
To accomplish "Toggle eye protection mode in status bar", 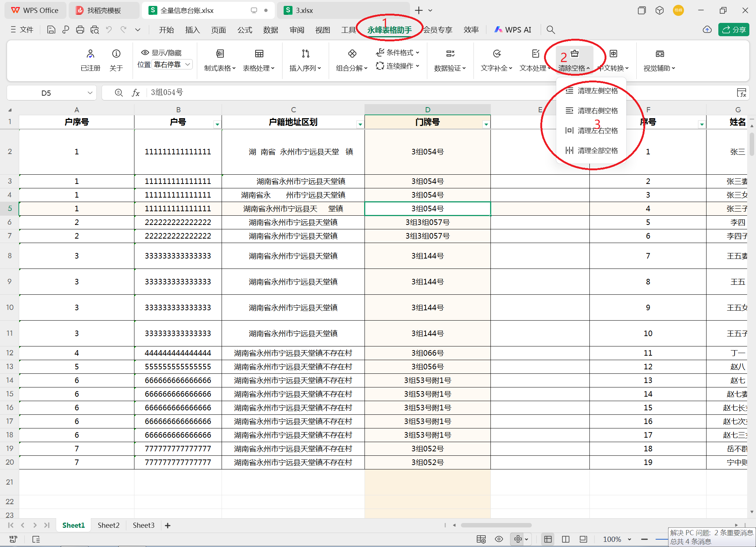I will point(499,539).
